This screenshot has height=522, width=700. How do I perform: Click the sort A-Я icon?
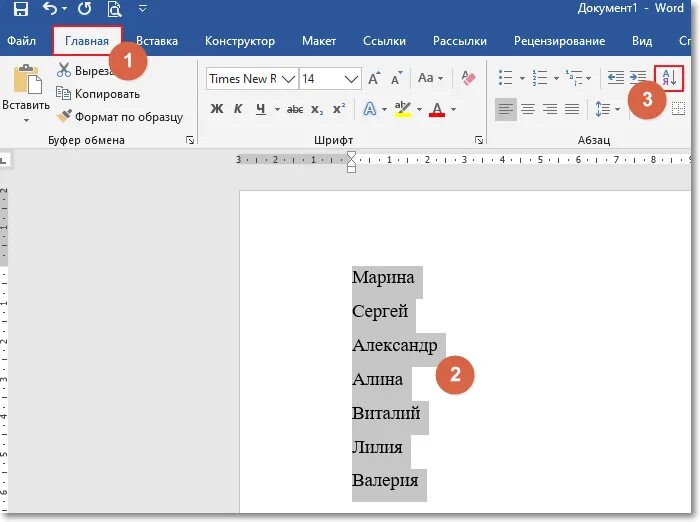[x=669, y=79]
